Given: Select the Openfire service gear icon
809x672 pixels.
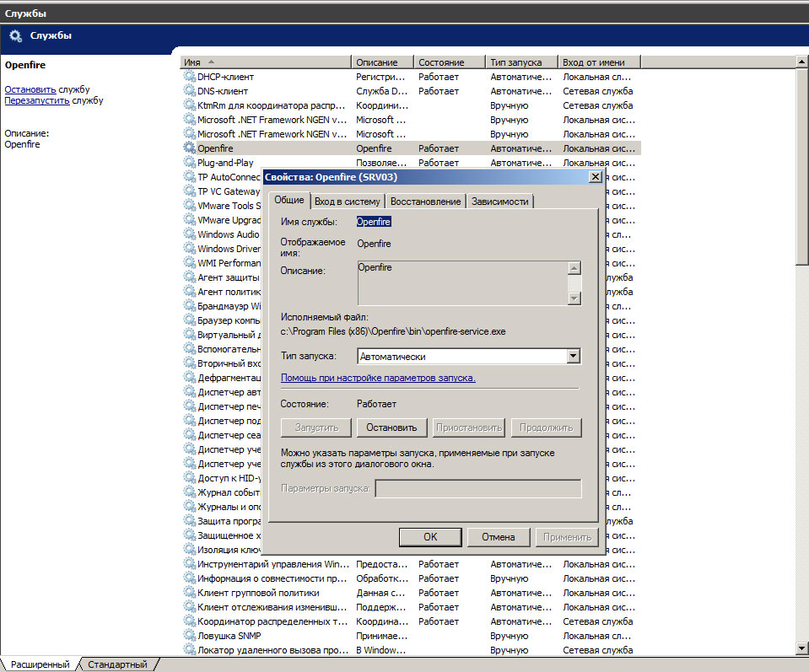Looking at the screenshot, I should pyautogui.click(x=189, y=148).
